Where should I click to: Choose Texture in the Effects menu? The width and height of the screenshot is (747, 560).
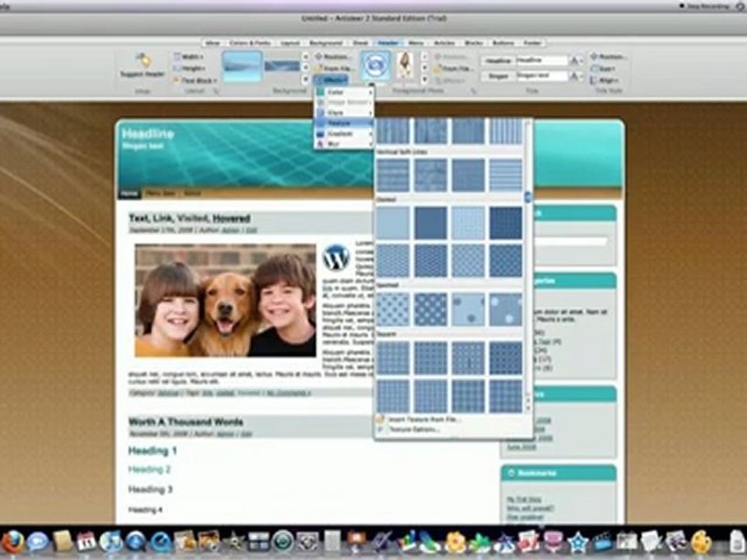click(x=344, y=124)
